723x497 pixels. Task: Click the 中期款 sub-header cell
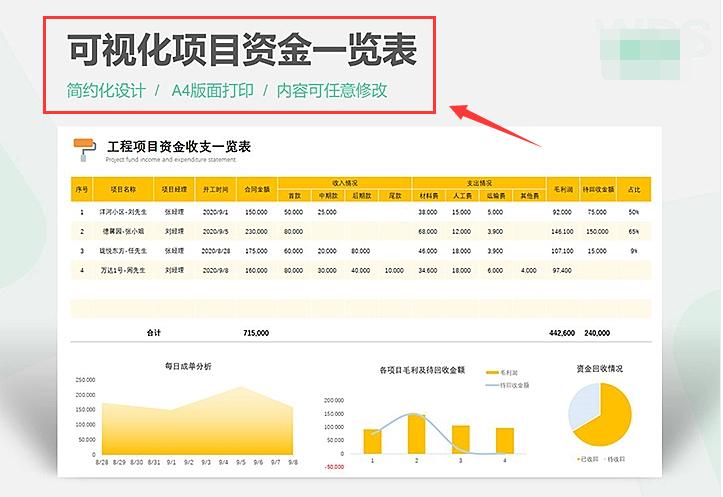pyautogui.click(x=328, y=195)
